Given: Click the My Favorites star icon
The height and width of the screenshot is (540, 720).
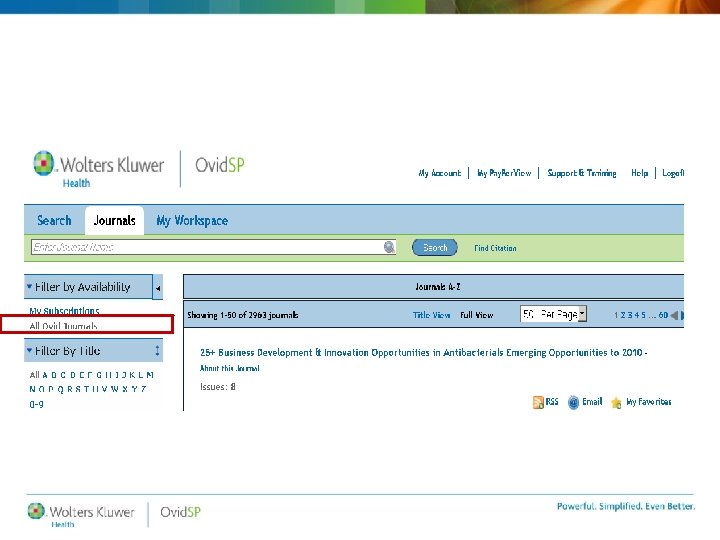Looking at the screenshot, I should [x=616, y=403].
